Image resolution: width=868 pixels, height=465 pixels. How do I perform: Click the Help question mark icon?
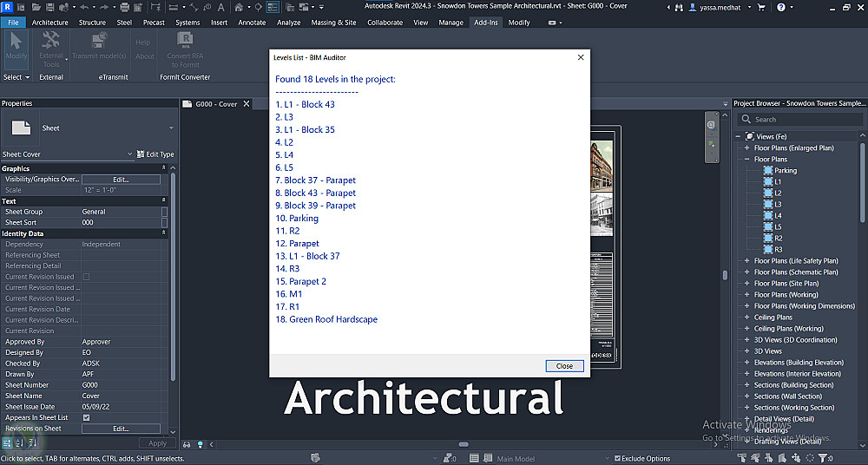pyautogui.click(x=781, y=7)
